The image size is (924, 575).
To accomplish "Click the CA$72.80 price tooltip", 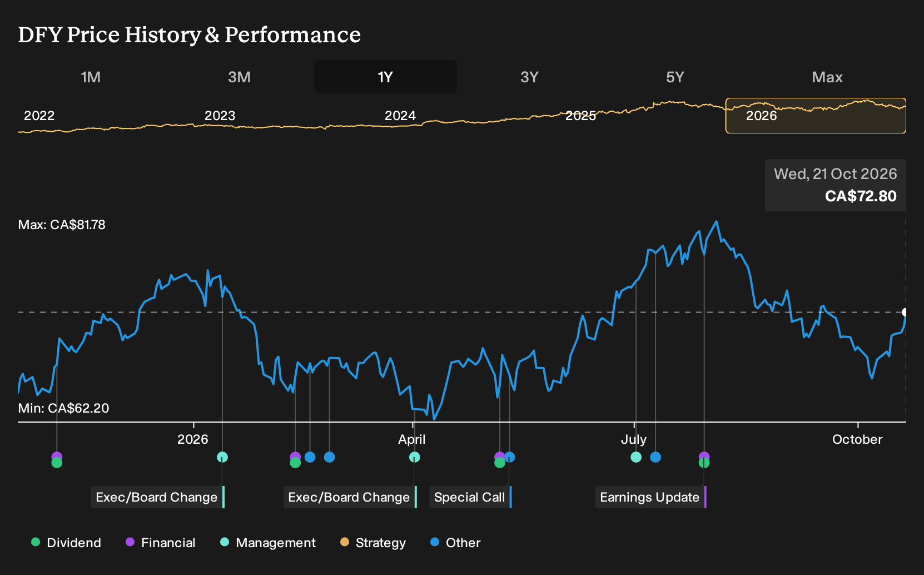I will click(x=836, y=185).
